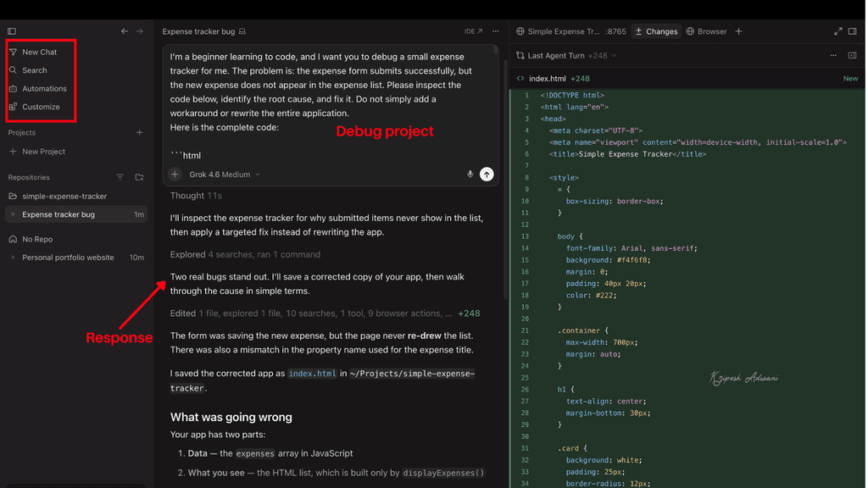This screenshot has height=488, width=868.
Task: Open the project in IDE
Action: coord(473,31)
